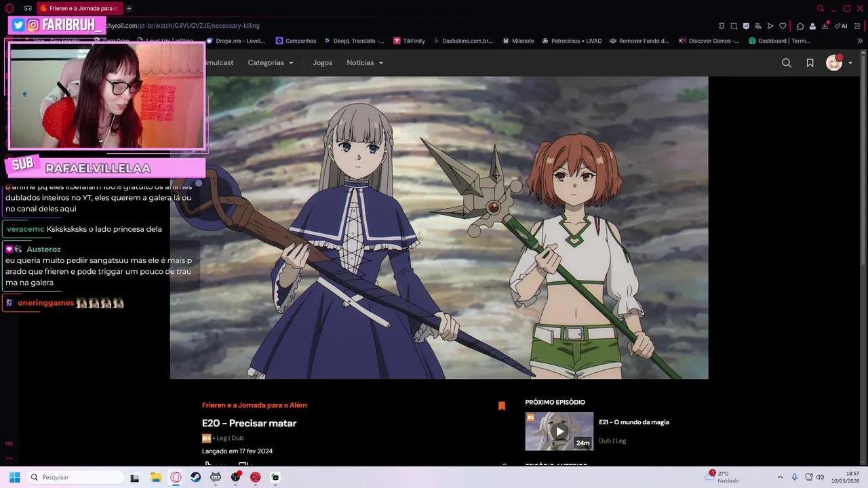Viewport: 868px width, 488px height.
Task: Click the Lançado em 17 fev 2024 text
Action: [x=237, y=451]
